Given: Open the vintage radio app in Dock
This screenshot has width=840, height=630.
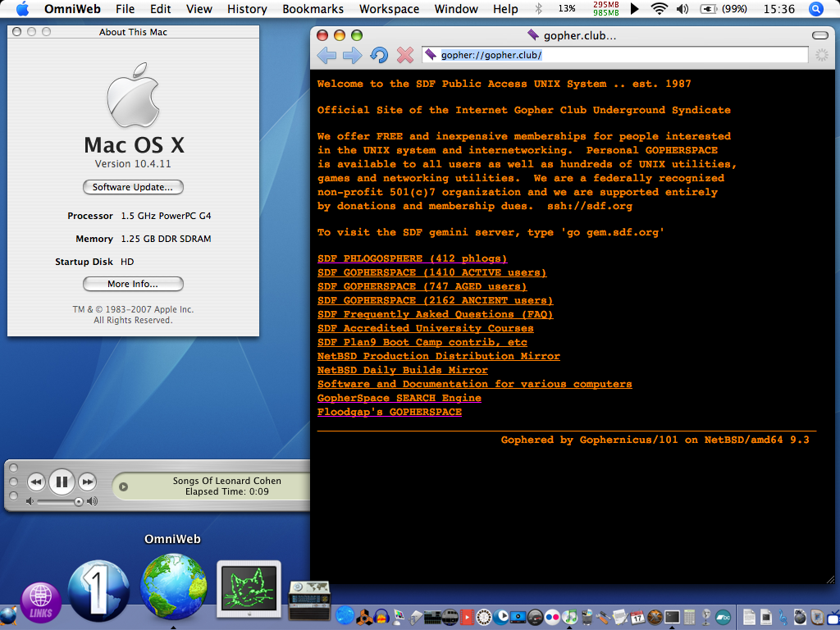Looking at the screenshot, I should pyautogui.click(x=309, y=601).
